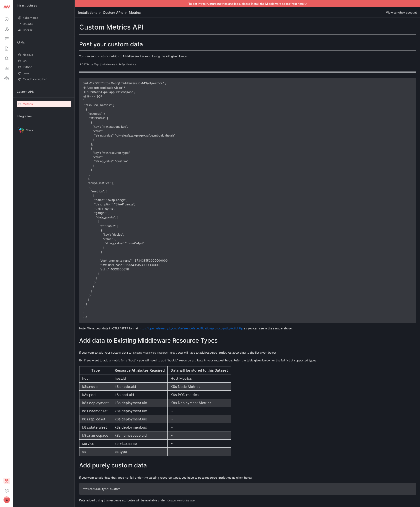
Task: Click "name": "swap-usage" line in code
Action: (x=110, y=200)
